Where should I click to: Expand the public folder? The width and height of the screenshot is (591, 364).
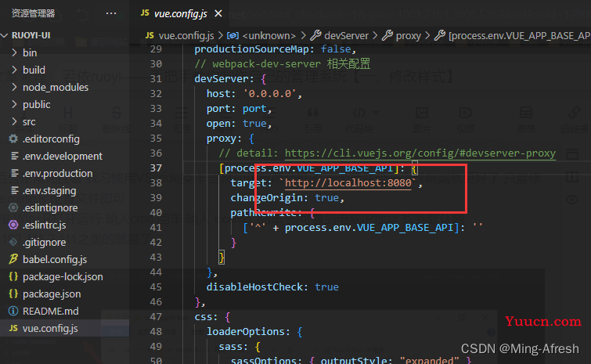14,104
